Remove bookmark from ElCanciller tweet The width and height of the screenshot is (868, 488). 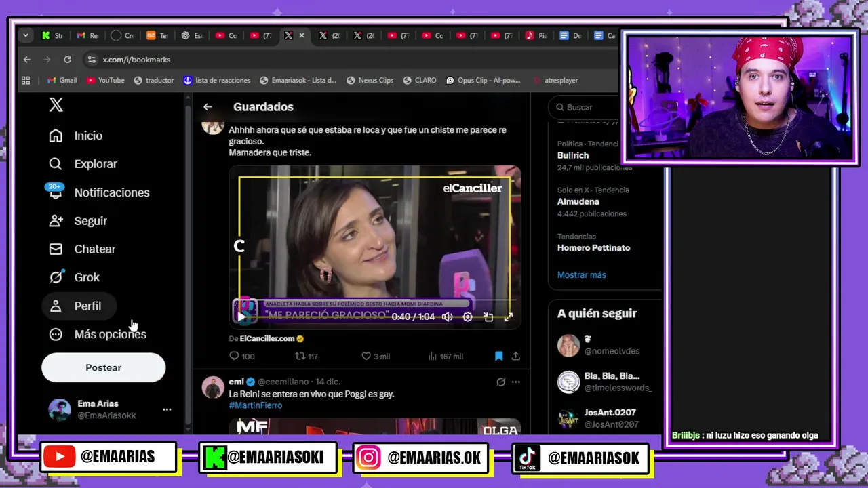click(498, 356)
